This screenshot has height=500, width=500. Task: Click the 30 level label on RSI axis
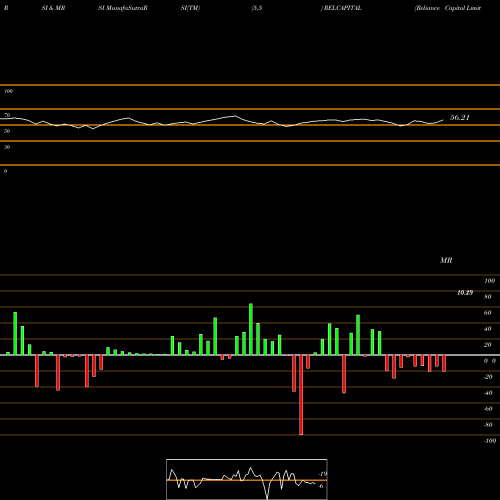[7, 147]
